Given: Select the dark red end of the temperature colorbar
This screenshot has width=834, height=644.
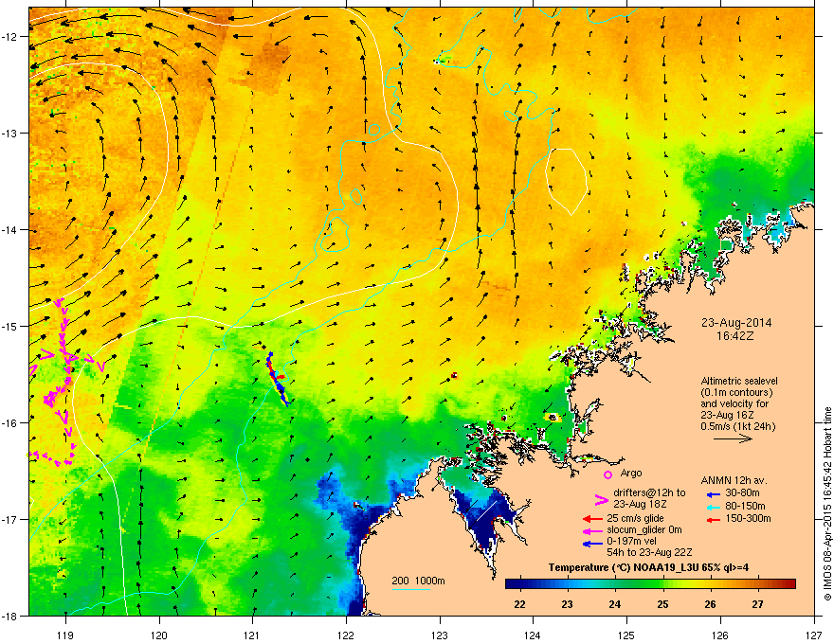Looking at the screenshot, I should tap(791, 584).
